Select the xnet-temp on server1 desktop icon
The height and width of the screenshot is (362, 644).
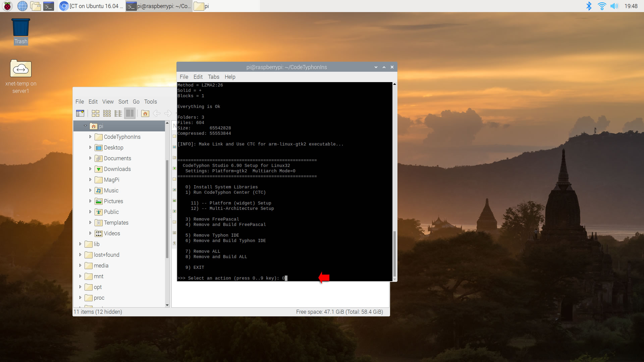pyautogui.click(x=21, y=77)
